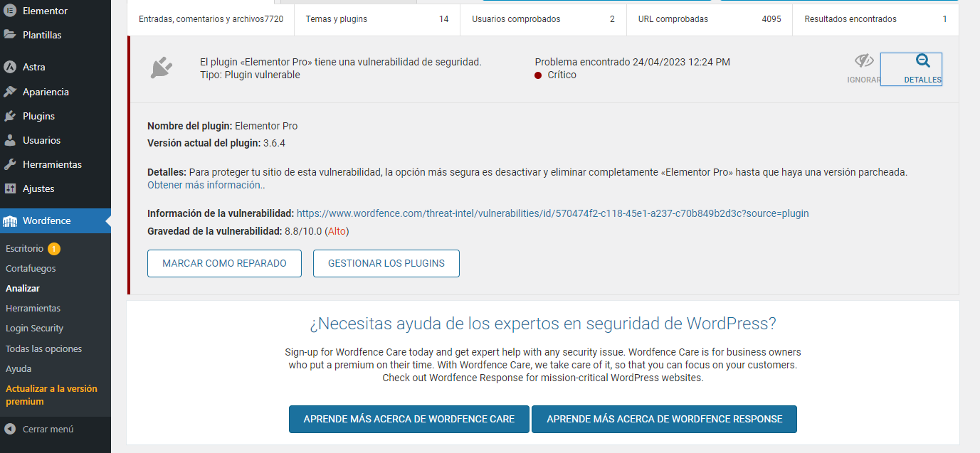Screen dimensions: 980x453
Task: Click the IGNORAR label
Action: [864, 80]
